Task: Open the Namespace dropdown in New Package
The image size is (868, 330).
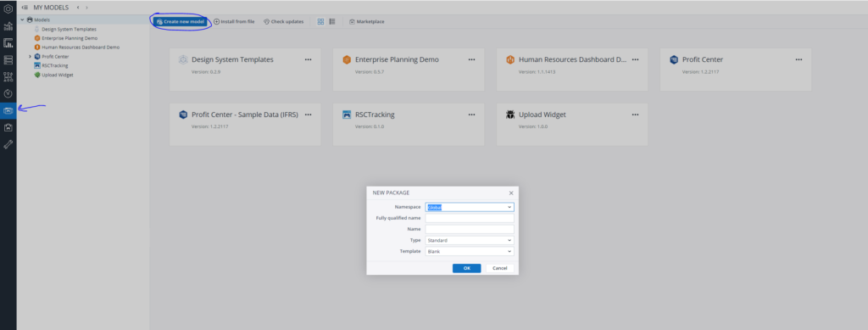Action: click(x=509, y=207)
